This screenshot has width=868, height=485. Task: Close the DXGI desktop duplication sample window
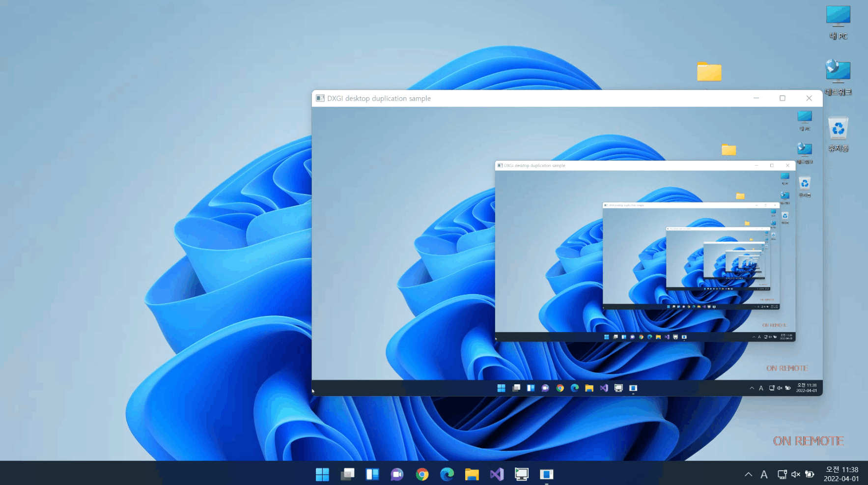pyautogui.click(x=809, y=98)
